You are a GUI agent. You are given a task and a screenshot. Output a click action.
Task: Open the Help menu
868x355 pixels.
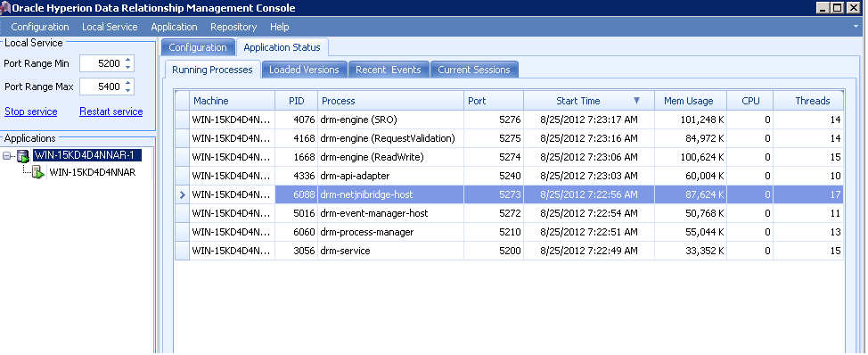tap(280, 27)
